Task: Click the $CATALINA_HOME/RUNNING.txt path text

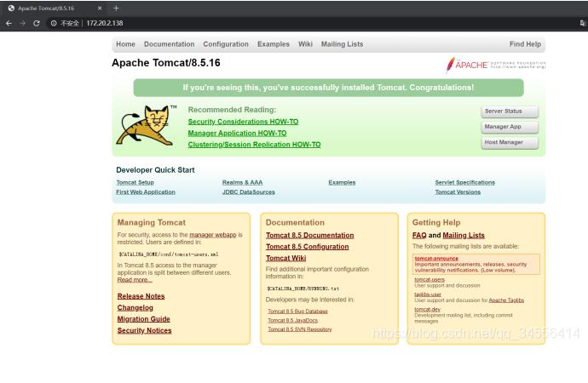Action: click(303, 289)
